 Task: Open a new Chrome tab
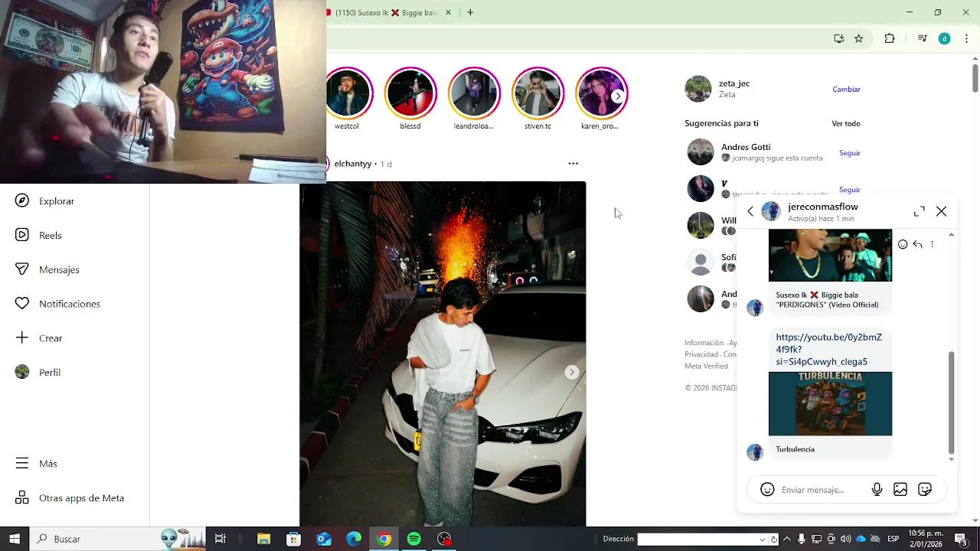(x=470, y=12)
